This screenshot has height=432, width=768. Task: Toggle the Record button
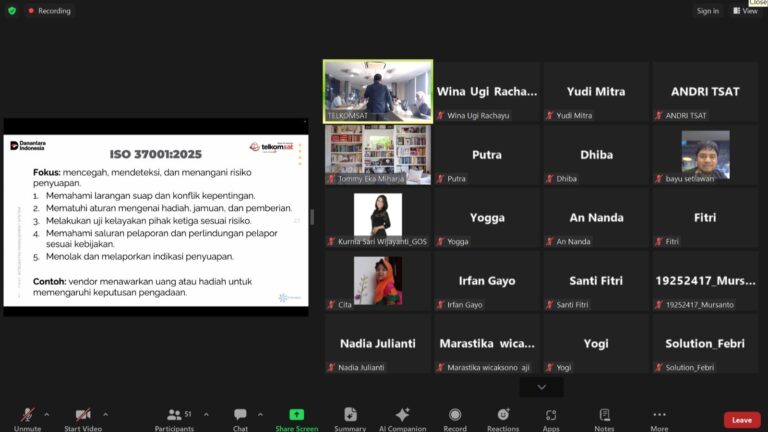[x=455, y=419]
